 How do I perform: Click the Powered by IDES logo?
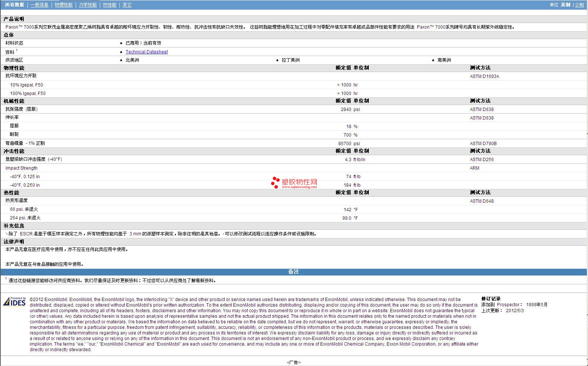14,301
